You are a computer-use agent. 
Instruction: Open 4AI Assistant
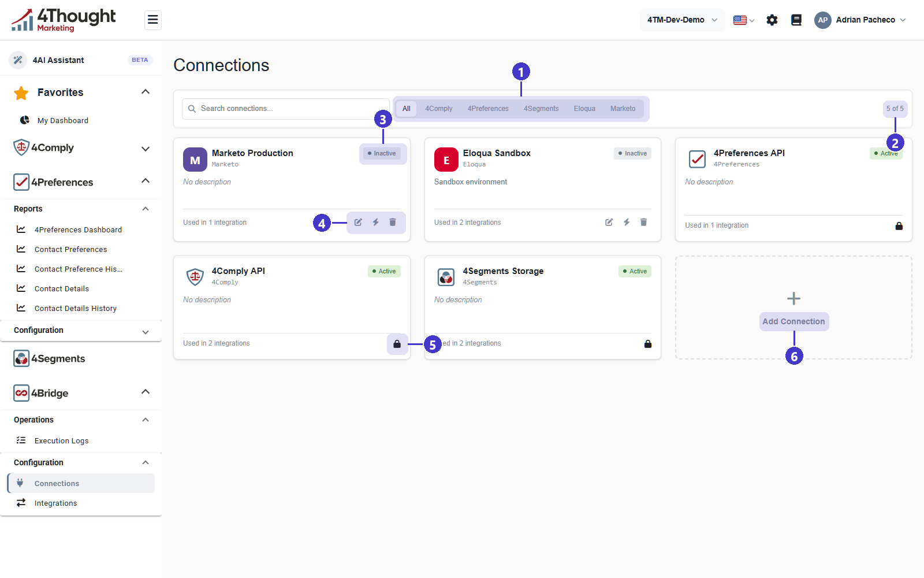tap(58, 60)
